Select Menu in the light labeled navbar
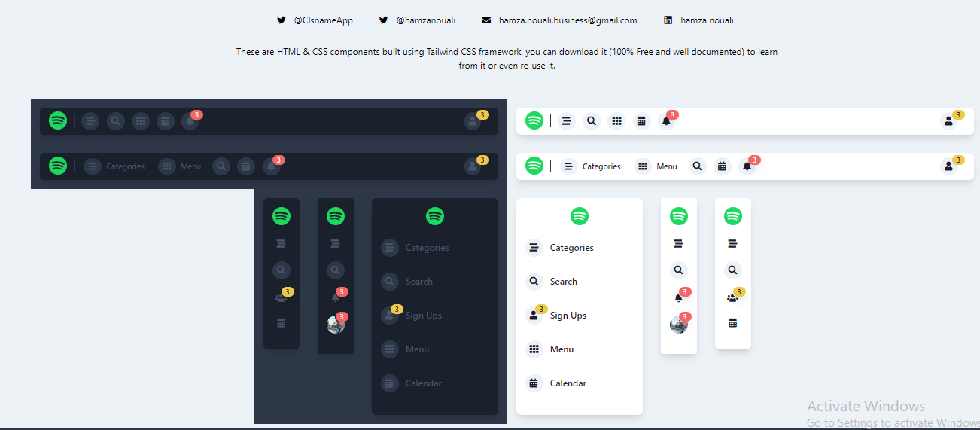Image resolution: width=980 pixels, height=430 pixels. pos(656,166)
